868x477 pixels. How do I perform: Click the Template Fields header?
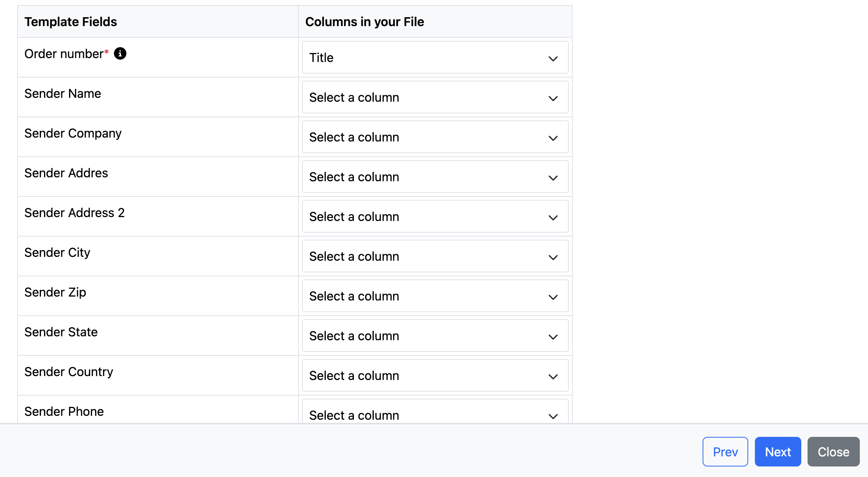coord(71,22)
